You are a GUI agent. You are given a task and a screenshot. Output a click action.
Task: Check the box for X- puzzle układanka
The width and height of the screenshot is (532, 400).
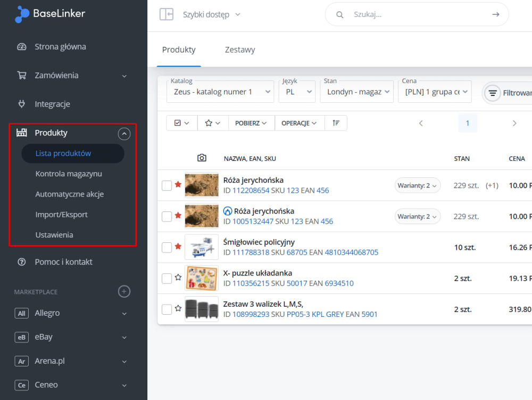click(x=167, y=278)
